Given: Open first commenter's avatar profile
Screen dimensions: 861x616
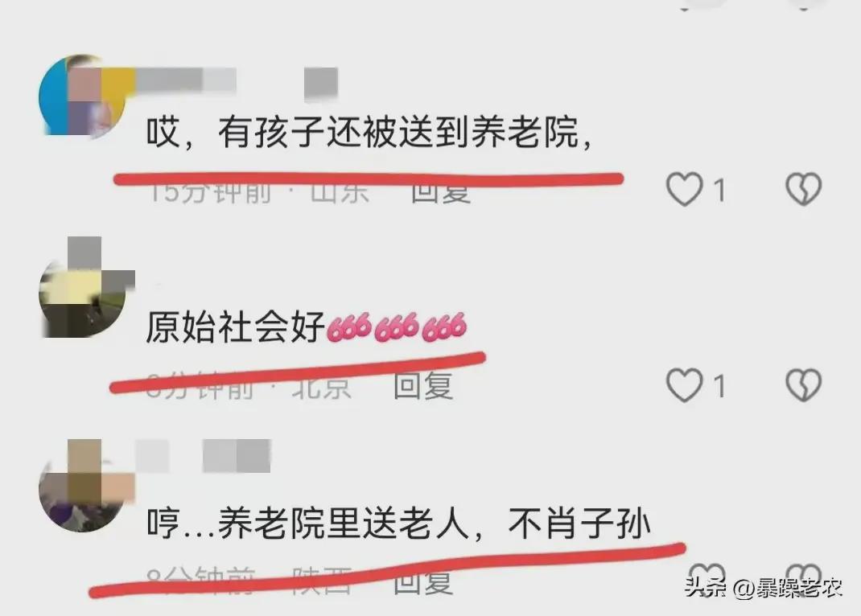Looking at the screenshot, I should tap(82, 96).
